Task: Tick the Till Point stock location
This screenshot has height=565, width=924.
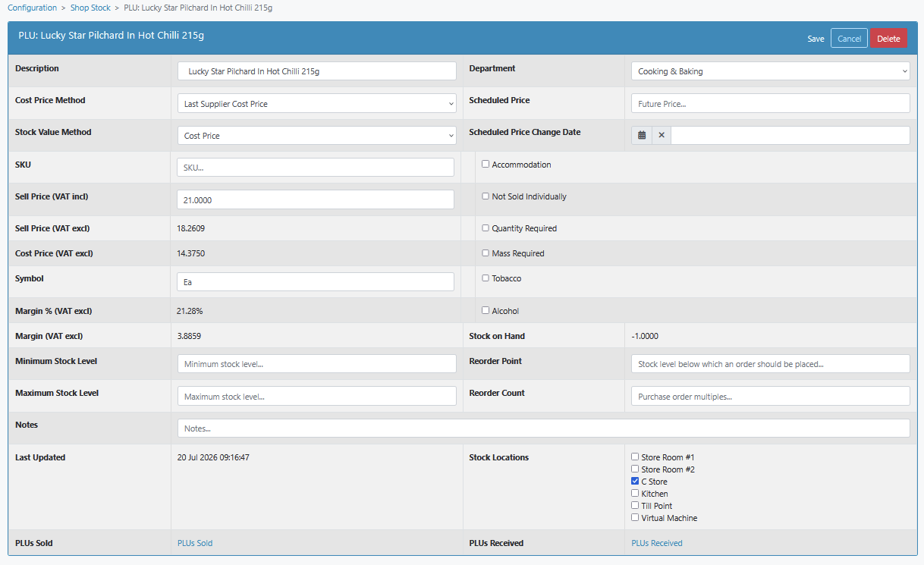Action: pyautogui.click(x=635, y=505)
